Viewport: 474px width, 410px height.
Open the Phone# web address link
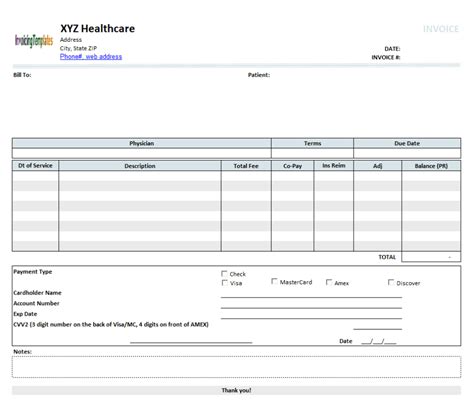(91, 57)
